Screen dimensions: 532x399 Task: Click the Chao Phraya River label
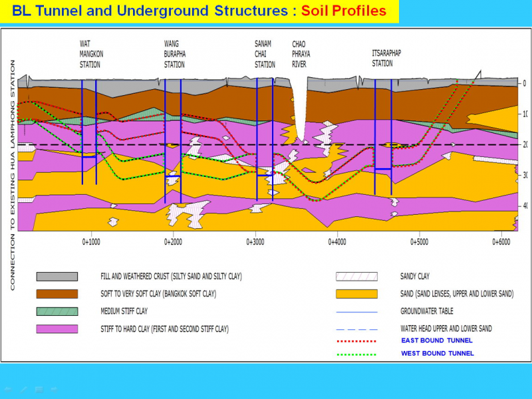tap(301, 55)
